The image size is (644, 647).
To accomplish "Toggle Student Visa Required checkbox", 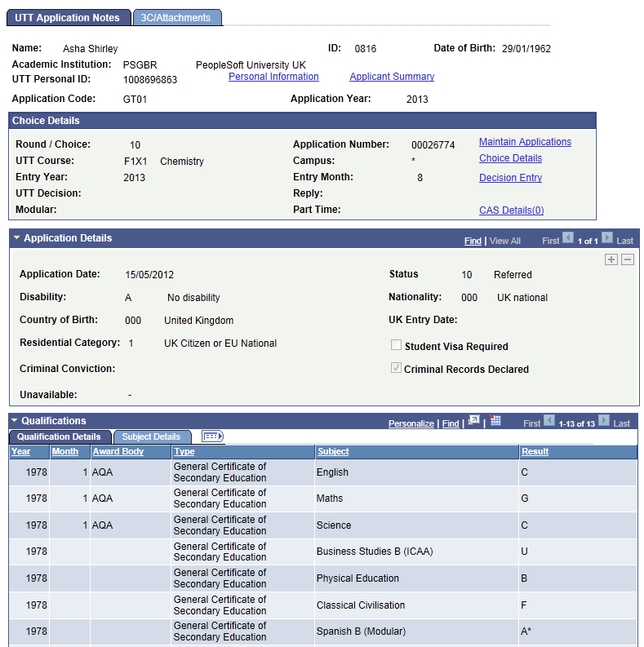I will (396, 345).
